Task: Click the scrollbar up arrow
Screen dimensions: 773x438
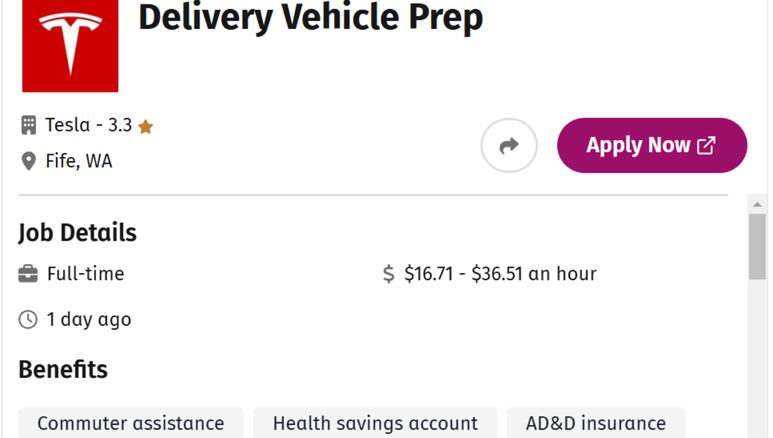Action: (757, 204)
